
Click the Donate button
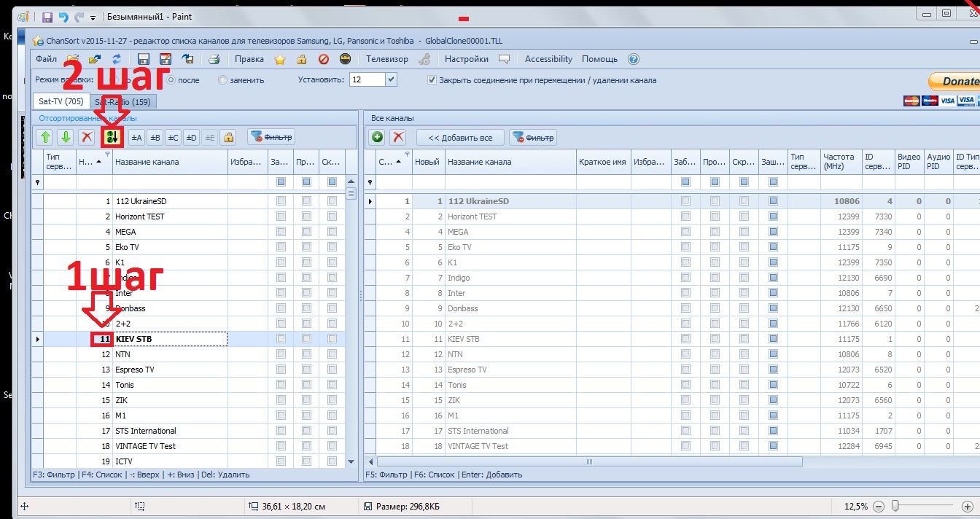pyautogui.click(x=954, y=82)
